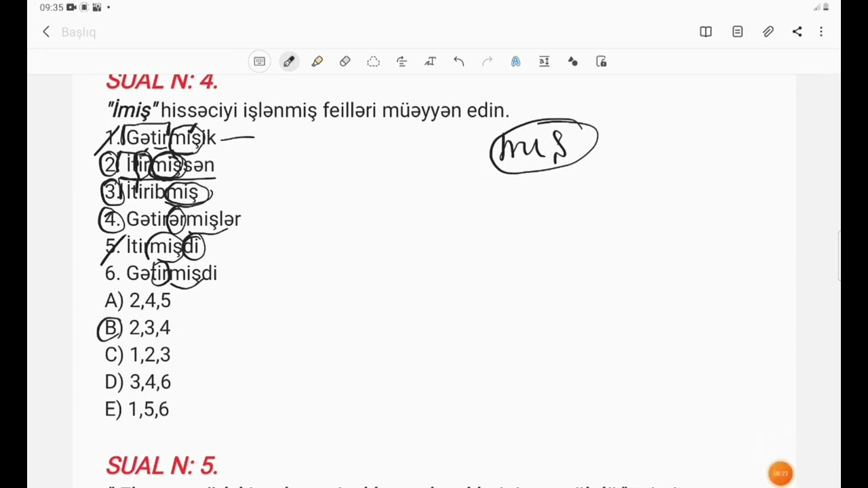
Task: Tap answer option E) 1,5,6
Action: click(137, 409)
